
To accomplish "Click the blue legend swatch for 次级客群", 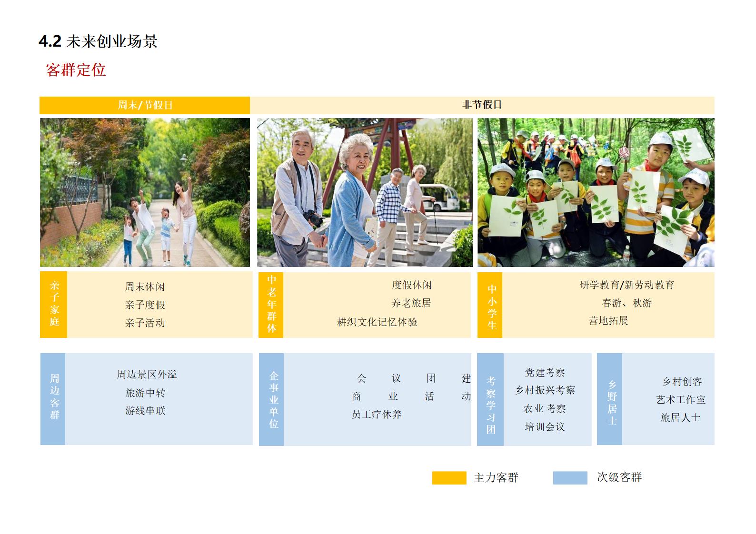I will point(570,478).
